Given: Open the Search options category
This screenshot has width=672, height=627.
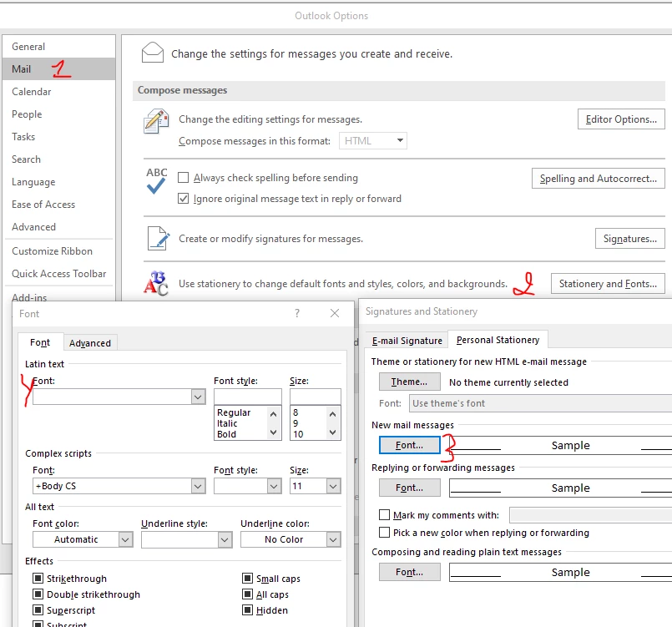Looking at the screenshot, I should coord(58,159).
